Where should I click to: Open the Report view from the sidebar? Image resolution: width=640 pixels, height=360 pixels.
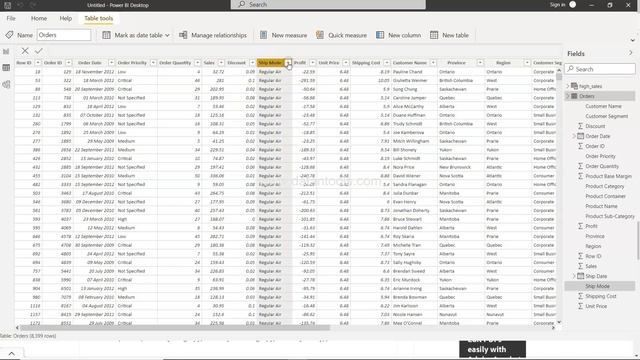coord(6,51)
